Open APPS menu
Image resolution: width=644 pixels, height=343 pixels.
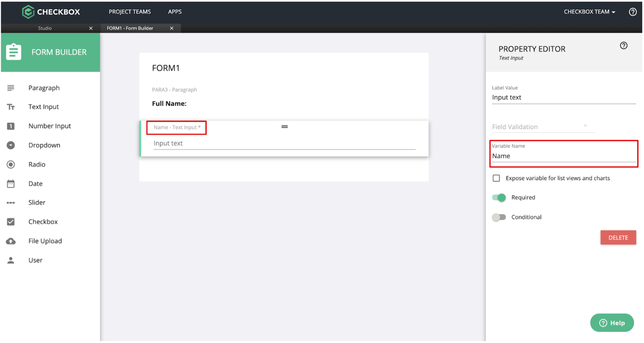point(175,12)
